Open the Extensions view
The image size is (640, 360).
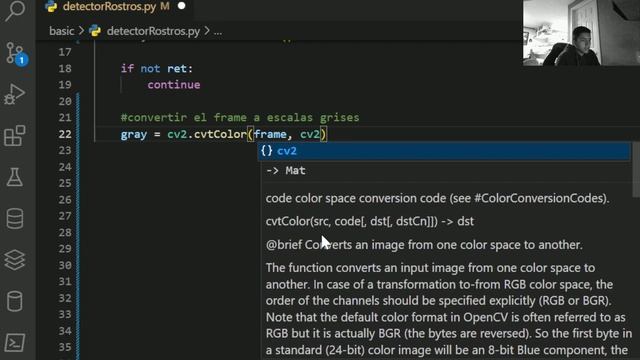(x=15, y=136)
